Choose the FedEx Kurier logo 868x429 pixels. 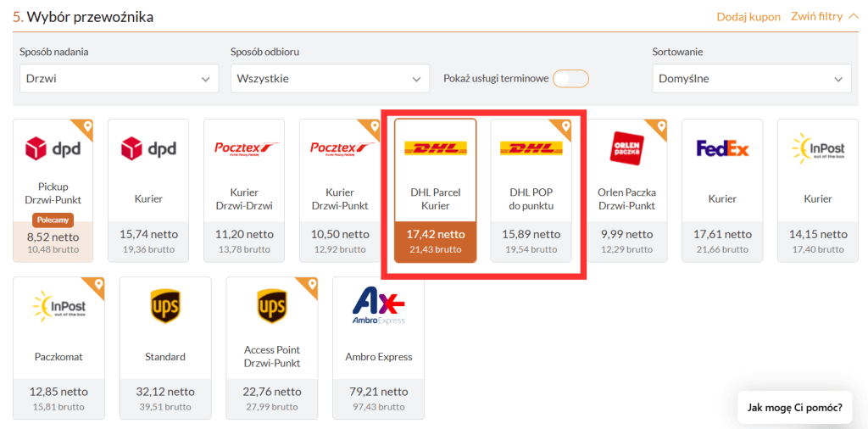[x=722, y=148]
